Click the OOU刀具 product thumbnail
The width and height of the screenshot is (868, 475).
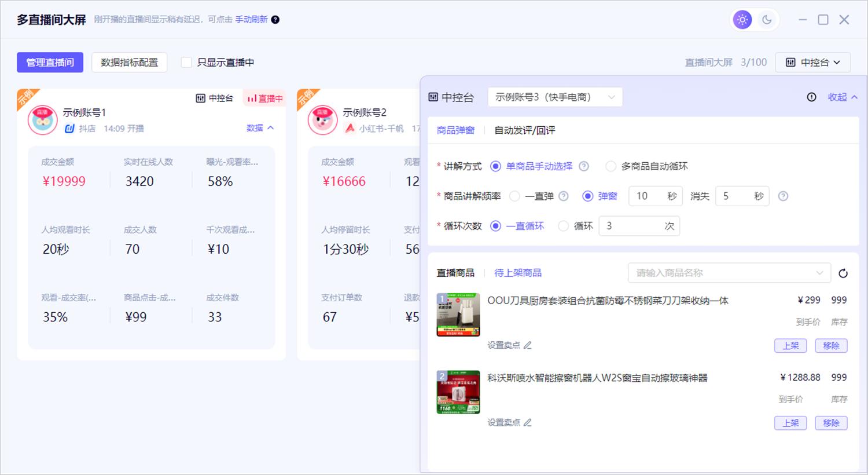458,315
